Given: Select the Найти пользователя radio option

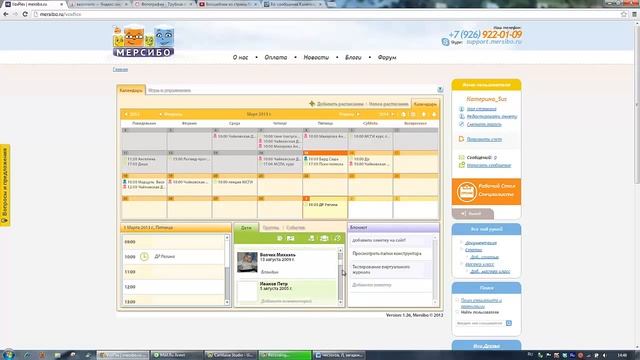Looking at the screenshot, I should [458, 312].
